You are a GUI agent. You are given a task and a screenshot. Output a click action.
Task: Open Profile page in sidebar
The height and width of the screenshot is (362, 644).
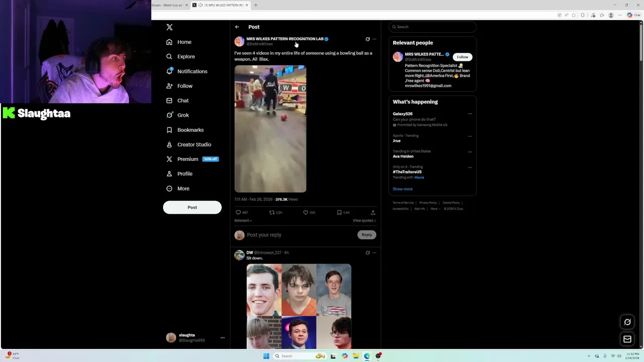(x=180, y=173)
